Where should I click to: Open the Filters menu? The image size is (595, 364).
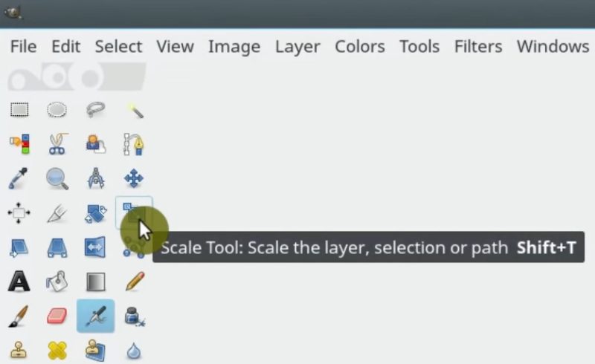[x=478, y=47]
